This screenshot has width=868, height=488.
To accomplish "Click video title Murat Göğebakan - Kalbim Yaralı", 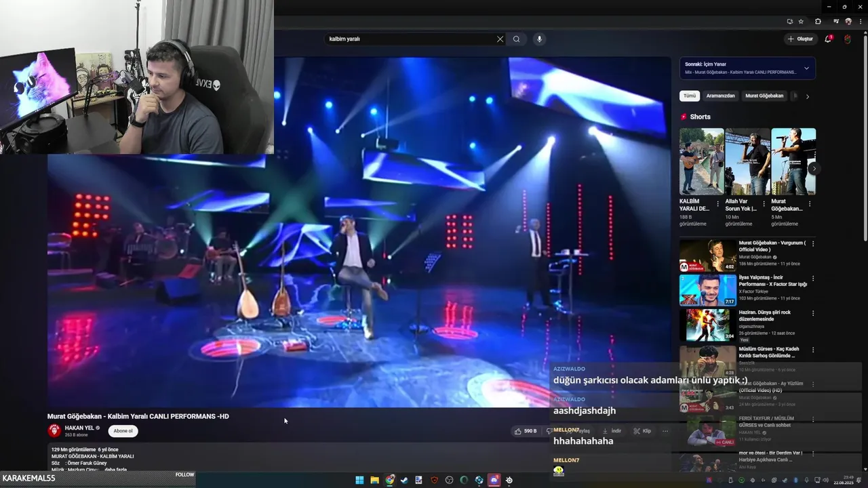I will [138, 416].
